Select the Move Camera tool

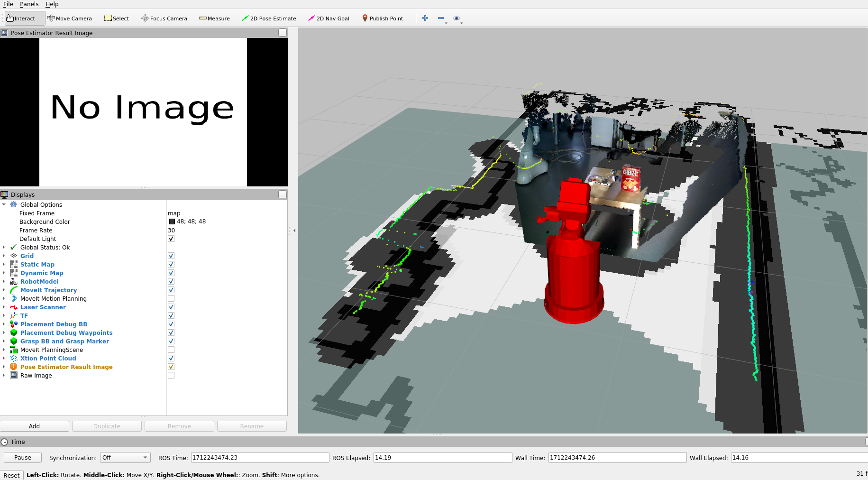pos(70,18)
